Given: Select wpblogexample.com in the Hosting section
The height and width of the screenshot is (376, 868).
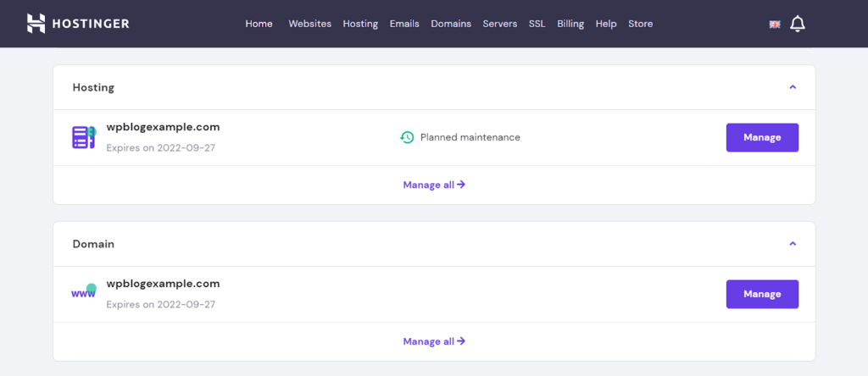Looking at the screenshot, I should tap(163, 127).
